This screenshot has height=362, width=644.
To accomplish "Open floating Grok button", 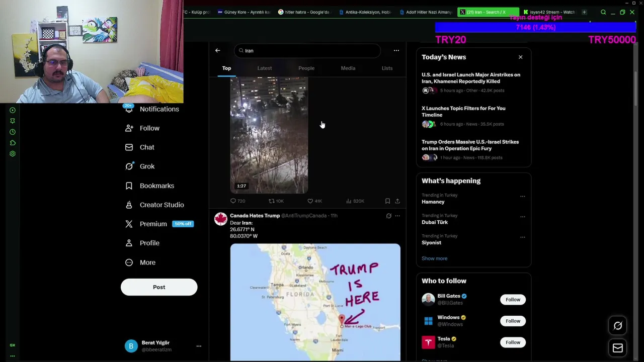I will click(618, 326).
